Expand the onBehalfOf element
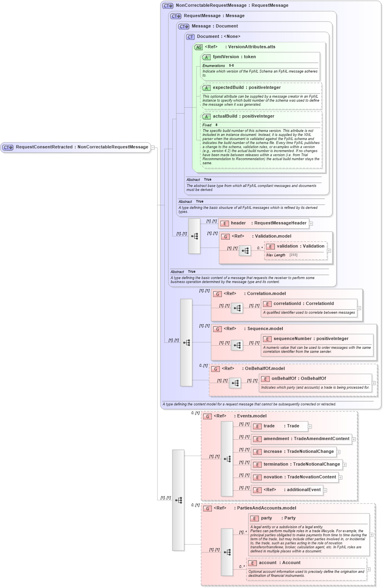 click(374, 383)
